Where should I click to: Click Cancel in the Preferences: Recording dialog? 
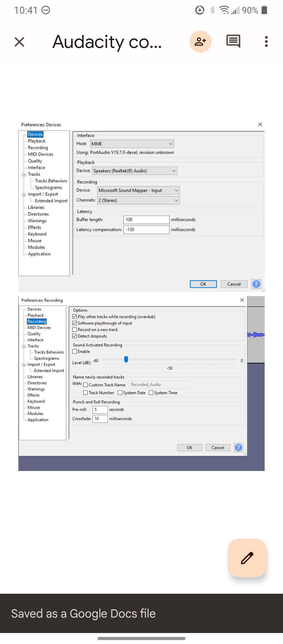click(x=218, y=448)
